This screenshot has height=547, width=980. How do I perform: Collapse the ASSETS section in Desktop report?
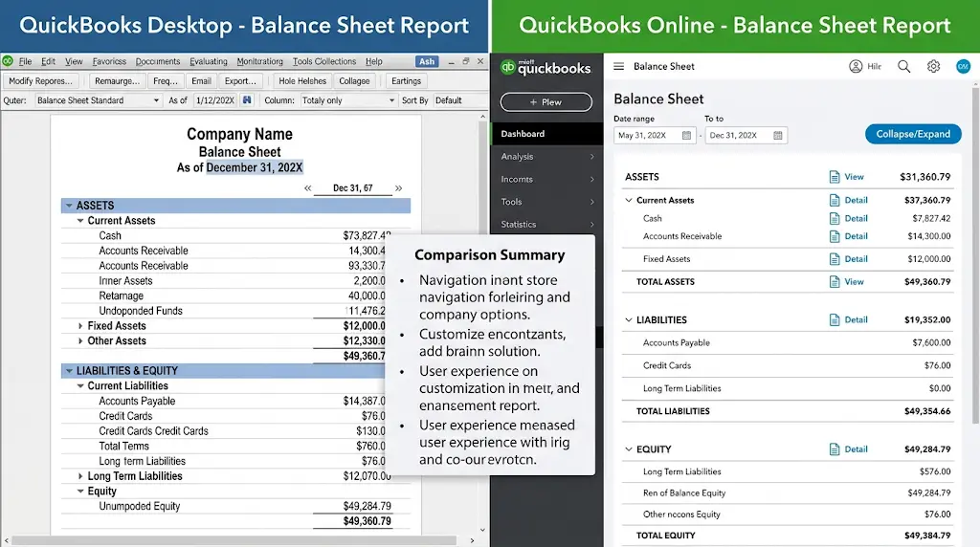click(x=69, y=206)
